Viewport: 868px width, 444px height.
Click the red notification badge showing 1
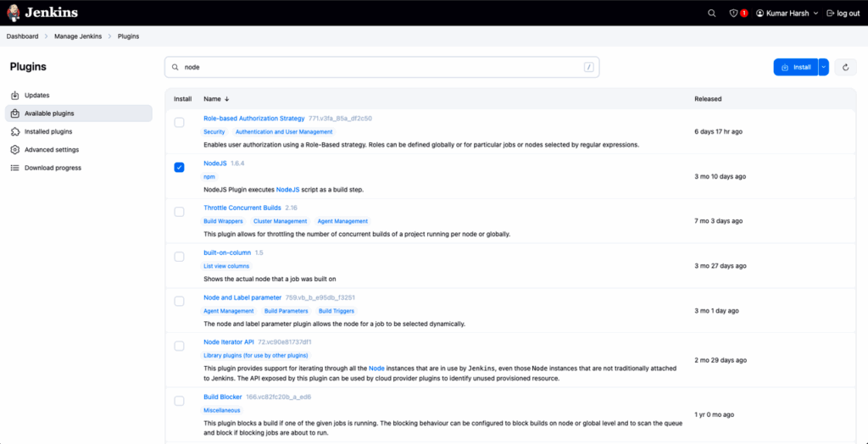(x=744, y=14)
